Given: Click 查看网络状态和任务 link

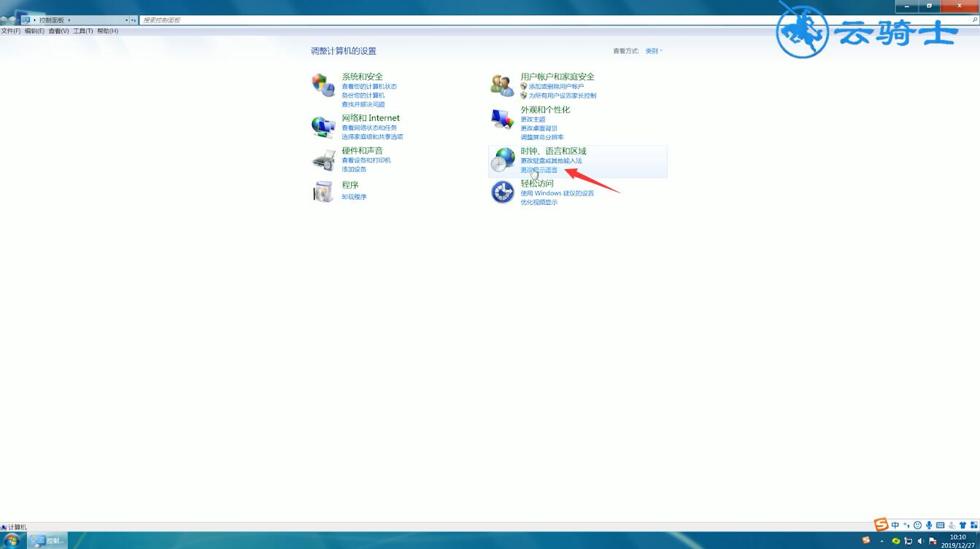Looking at the screenshot, I should point(369,128).
